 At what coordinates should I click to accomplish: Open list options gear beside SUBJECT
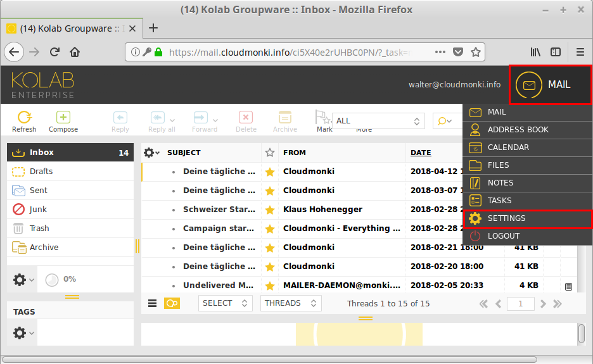(x=151, y=153)
